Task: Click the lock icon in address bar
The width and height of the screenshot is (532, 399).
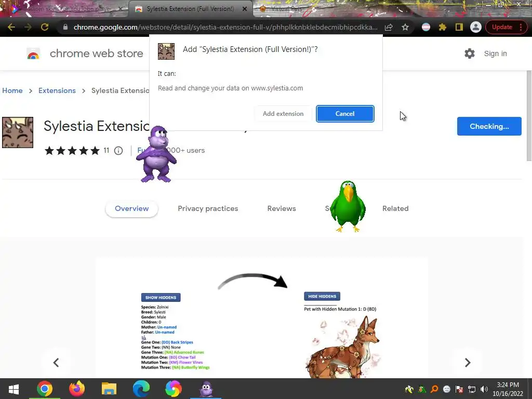Action: click(65, 27)
